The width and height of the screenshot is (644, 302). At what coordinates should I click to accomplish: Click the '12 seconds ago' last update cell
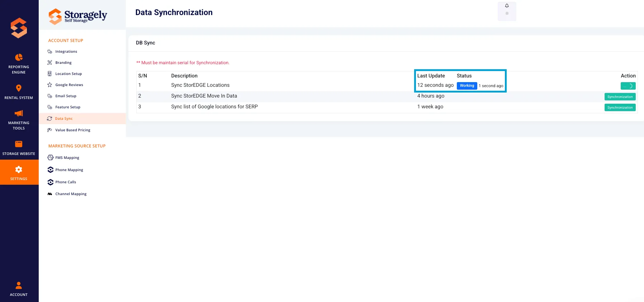[435, 85]
